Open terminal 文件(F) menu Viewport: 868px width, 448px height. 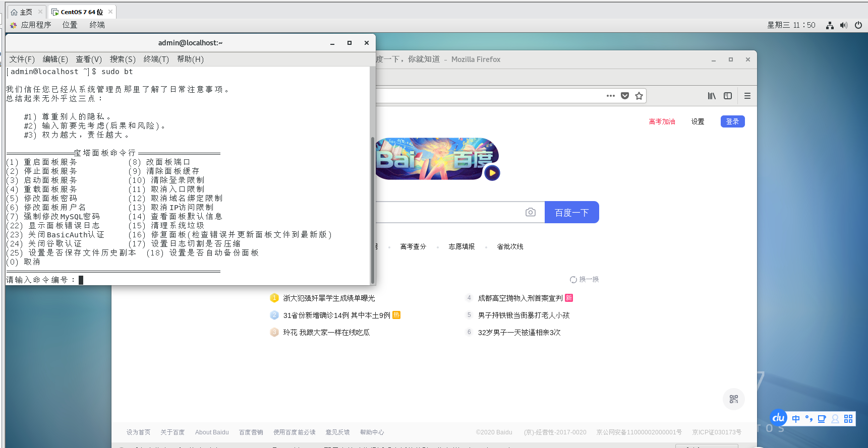pos(22,59)
